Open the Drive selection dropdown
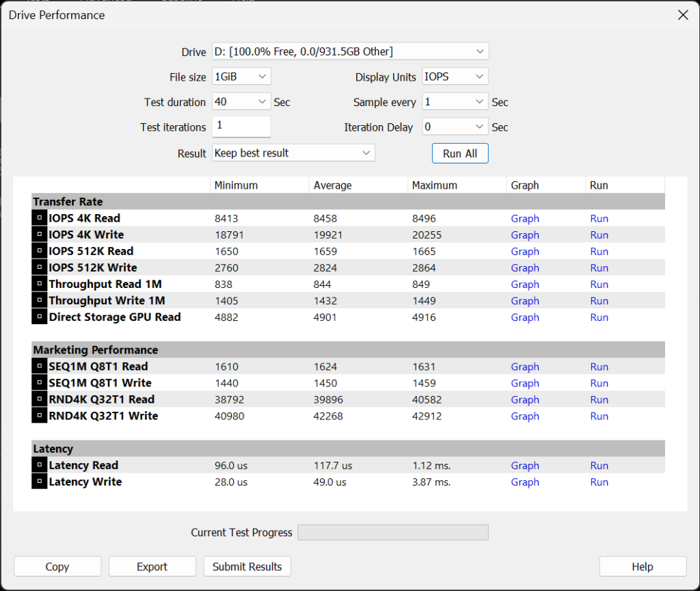The height and width of the screenshot is (591, 700). click(351, 51)
